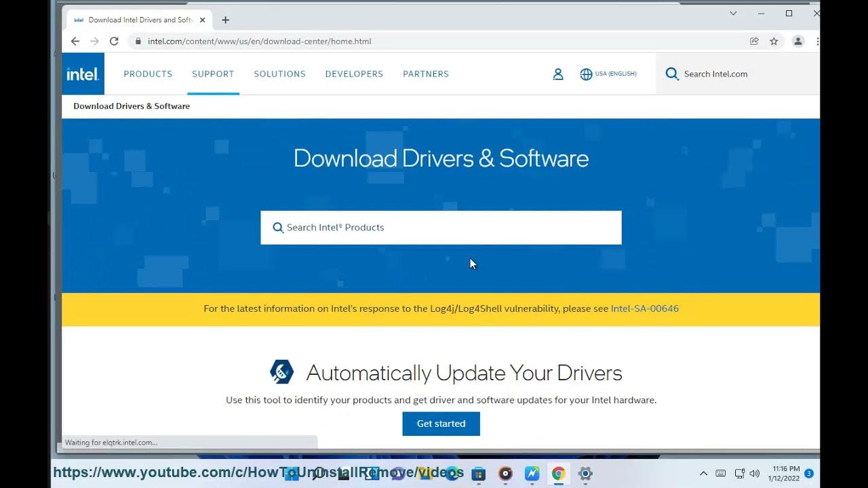Click the tab search chevron
The image size is (868, 488).
733,14
